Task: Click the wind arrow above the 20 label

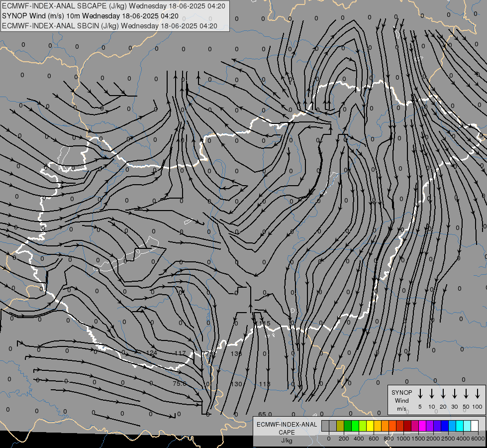Action: point(443,394)
